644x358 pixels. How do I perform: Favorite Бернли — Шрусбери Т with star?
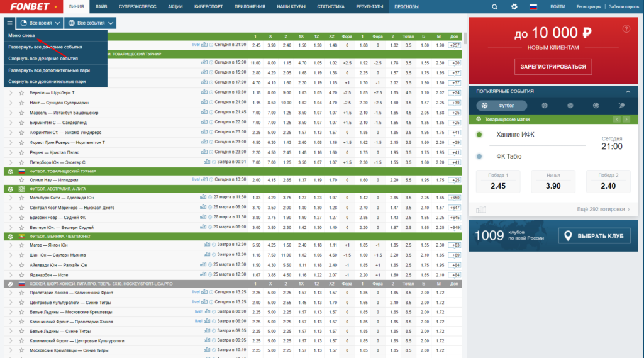coord(21,93)
